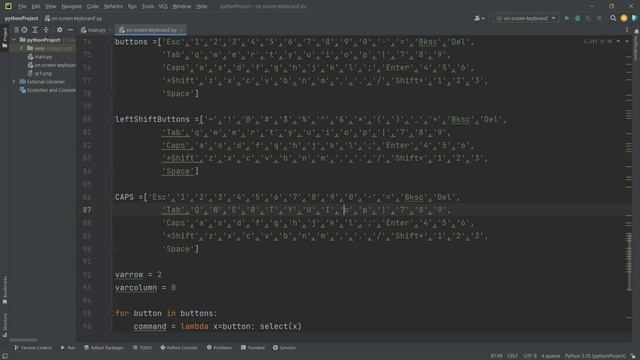
Task: Click Python 3.10 interpreter status entry
Action: 596,356
